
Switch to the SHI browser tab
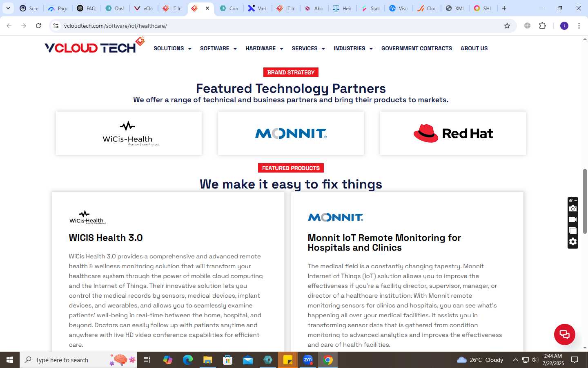pyautogui.click(x=482, y=8)
